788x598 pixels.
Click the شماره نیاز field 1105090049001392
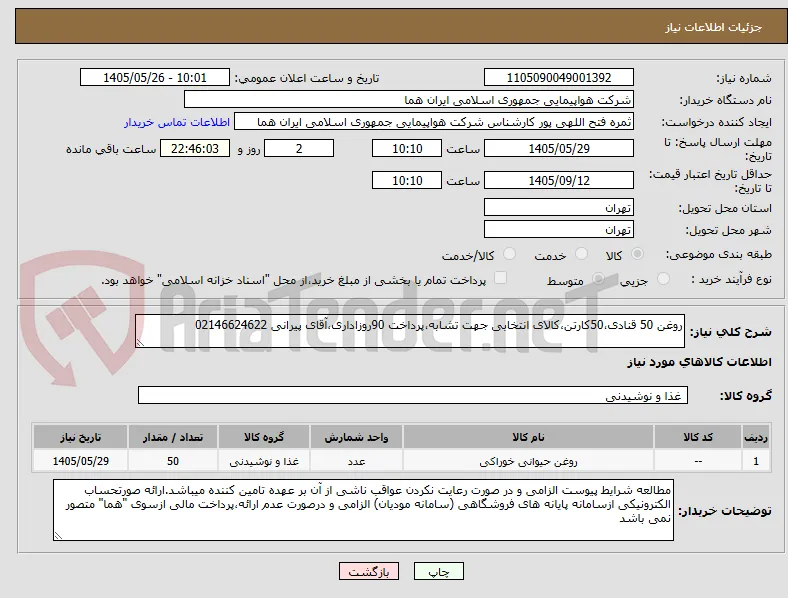tap(559, 77)
